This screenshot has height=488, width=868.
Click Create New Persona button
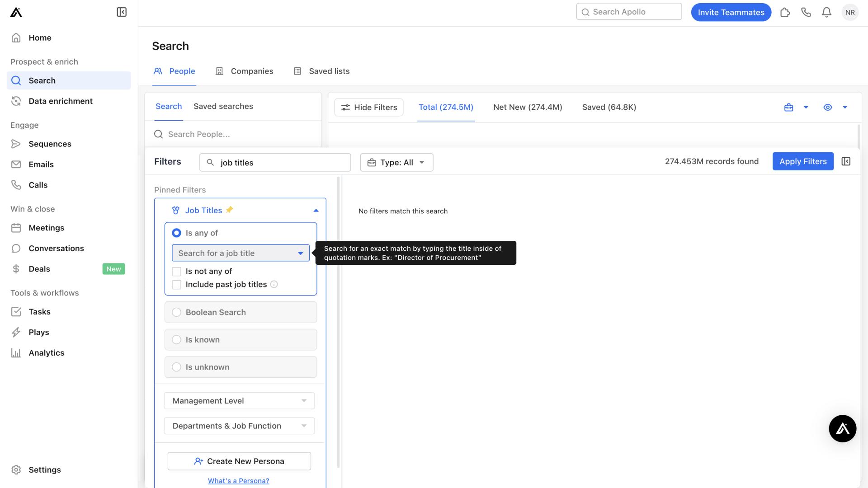coord(239,461)
